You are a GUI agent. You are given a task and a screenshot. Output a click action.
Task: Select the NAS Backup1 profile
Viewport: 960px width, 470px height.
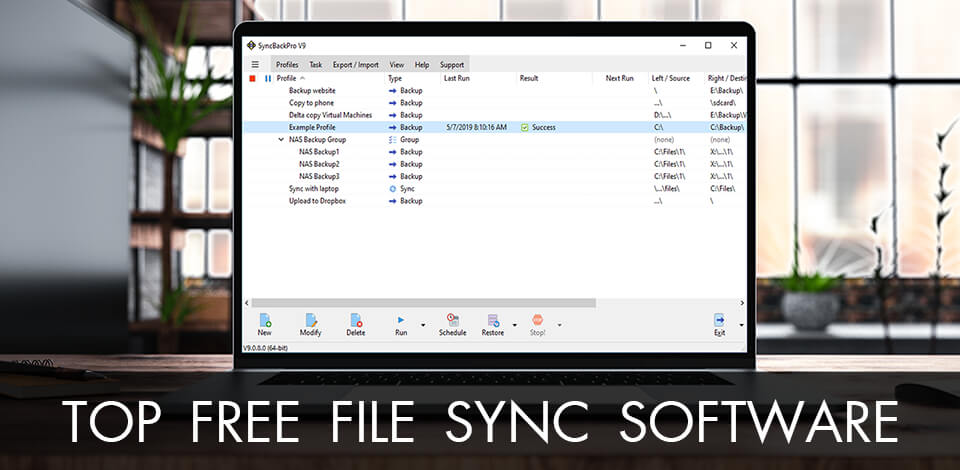[319, 152]
